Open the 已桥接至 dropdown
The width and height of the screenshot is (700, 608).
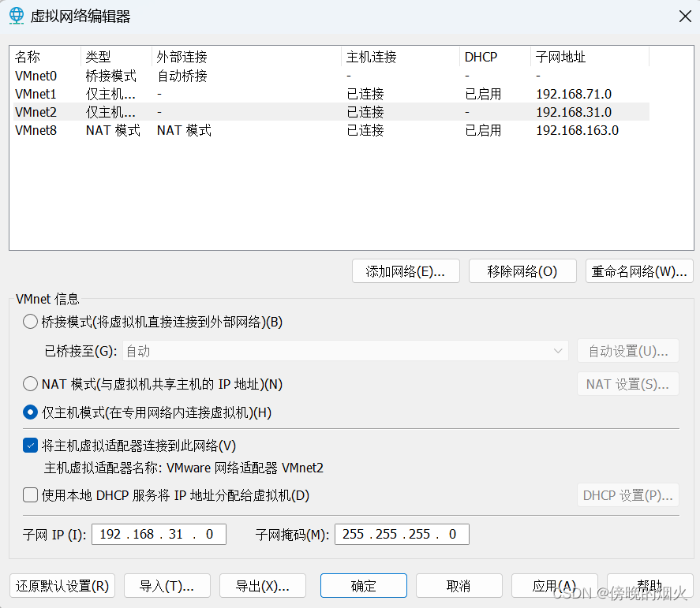pyautogui.click(x=346, y=351)
